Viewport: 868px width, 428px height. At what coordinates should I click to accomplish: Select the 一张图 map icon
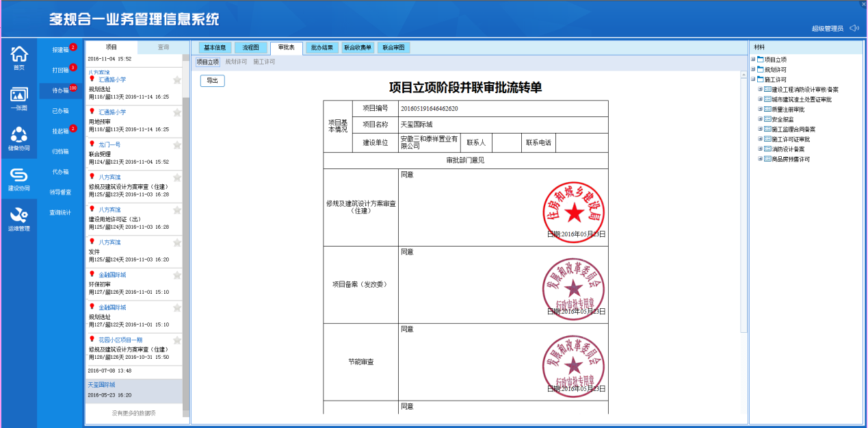click(x=18, y=96)
